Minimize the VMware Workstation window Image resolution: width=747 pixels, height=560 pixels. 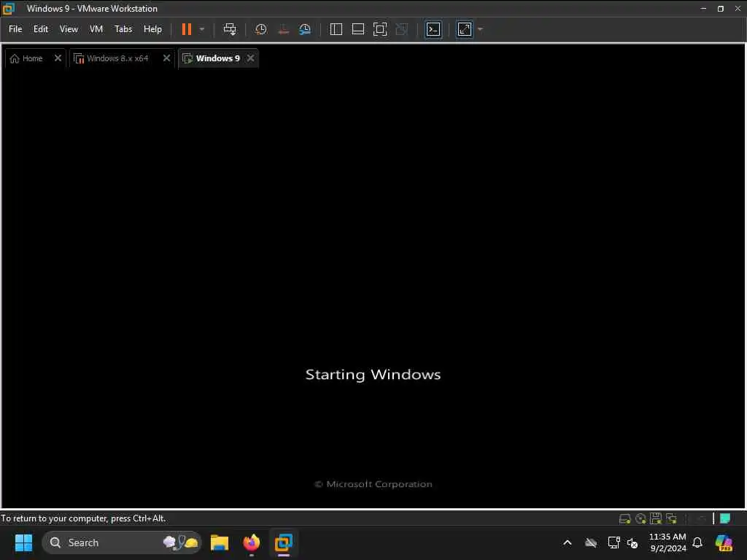coord(703,9)
